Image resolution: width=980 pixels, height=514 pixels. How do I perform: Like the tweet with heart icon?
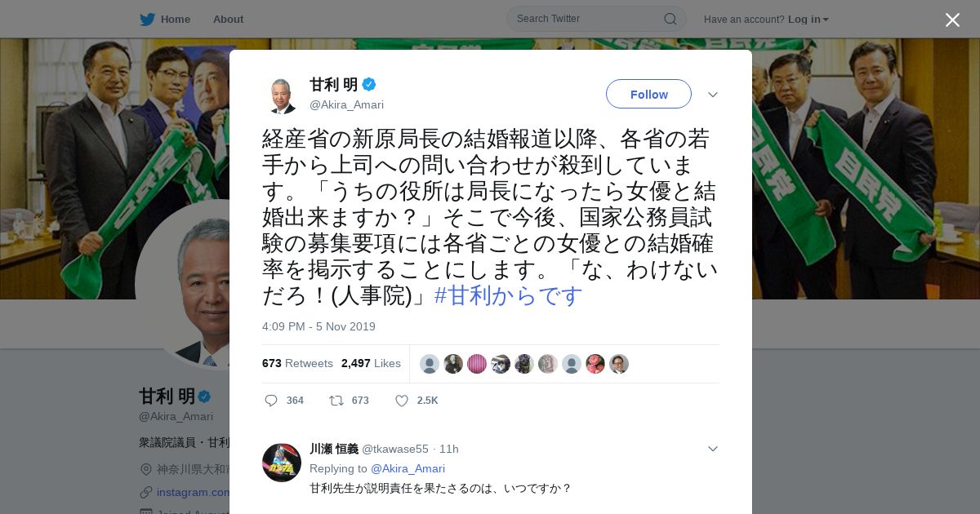(x=402, y=401)
